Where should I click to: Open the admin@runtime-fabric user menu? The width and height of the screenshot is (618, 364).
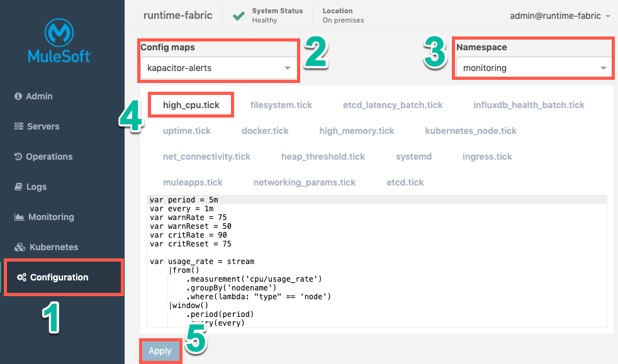click(560, 16)
